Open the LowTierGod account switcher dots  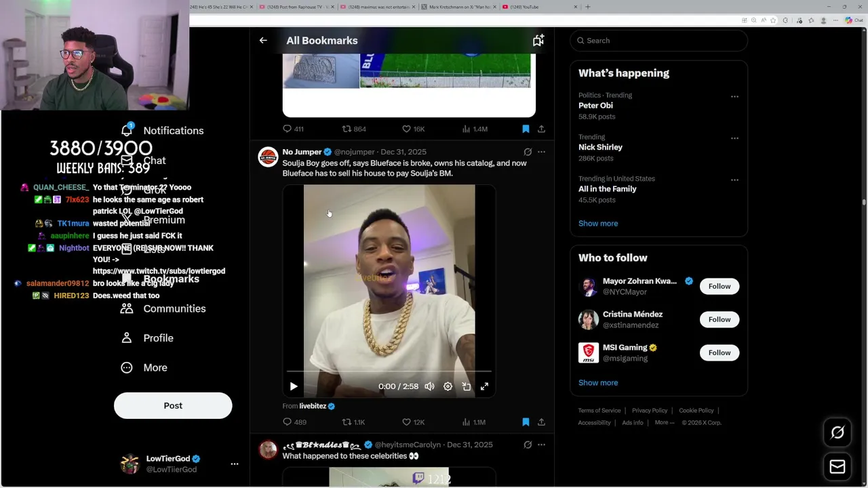tap(235, 464)
